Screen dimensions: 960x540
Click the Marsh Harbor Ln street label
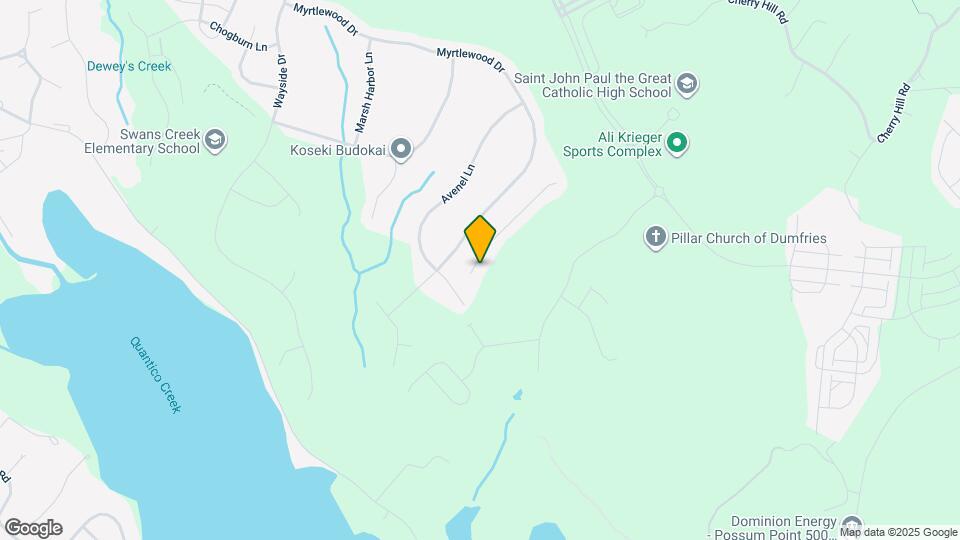coord(364,92)
